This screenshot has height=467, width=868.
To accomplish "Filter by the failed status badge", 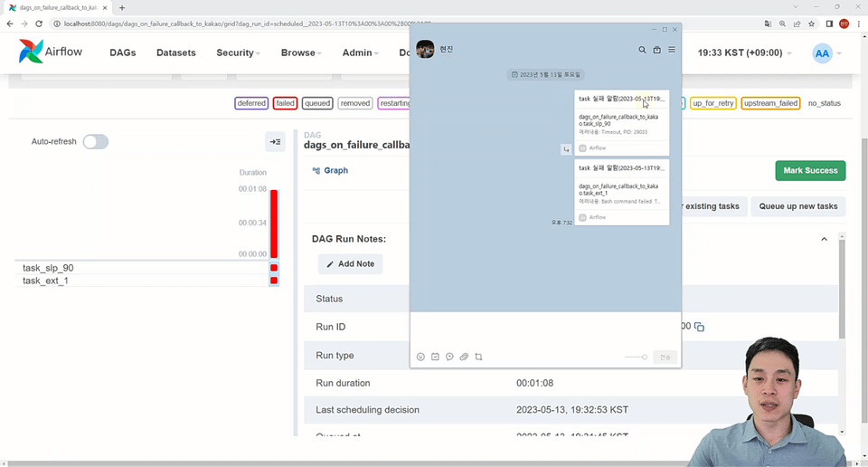I will (x=285, y=103).
